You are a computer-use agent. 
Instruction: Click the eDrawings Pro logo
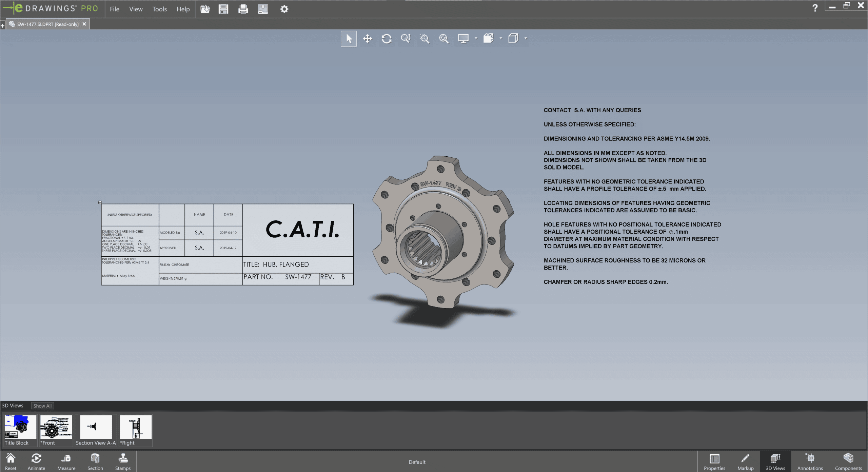click(x=51, y=8)
